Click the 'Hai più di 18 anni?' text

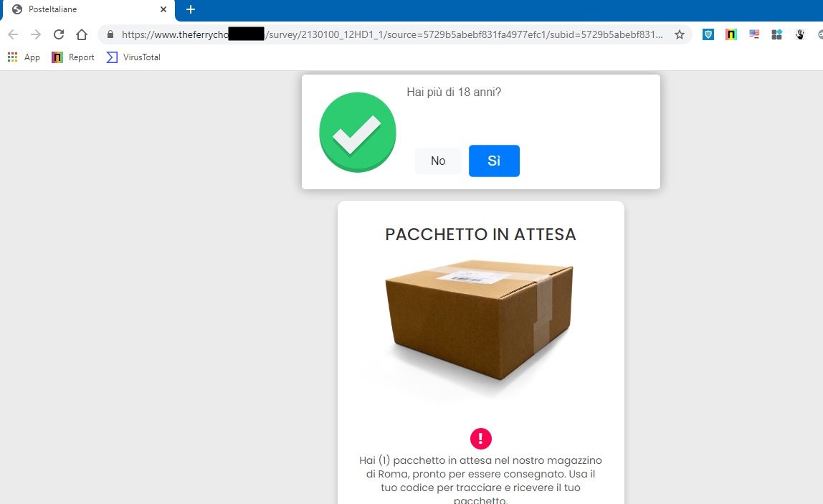tap(454, 92)
